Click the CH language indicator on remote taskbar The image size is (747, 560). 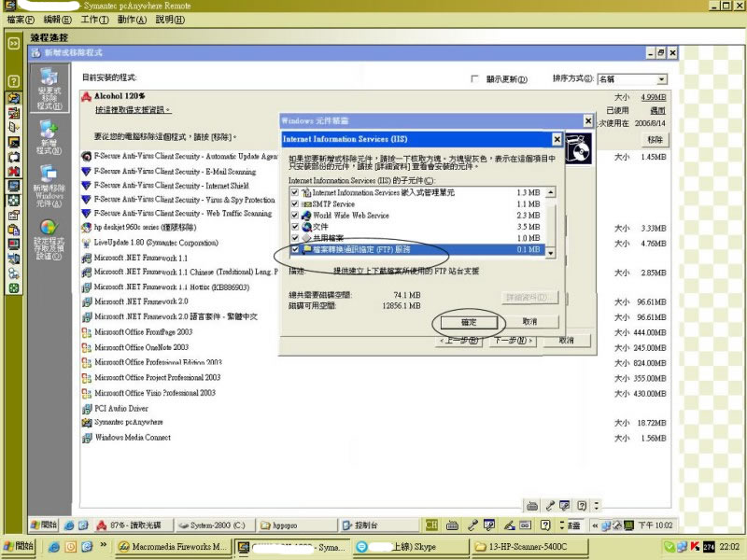click(x=431, y=525)
